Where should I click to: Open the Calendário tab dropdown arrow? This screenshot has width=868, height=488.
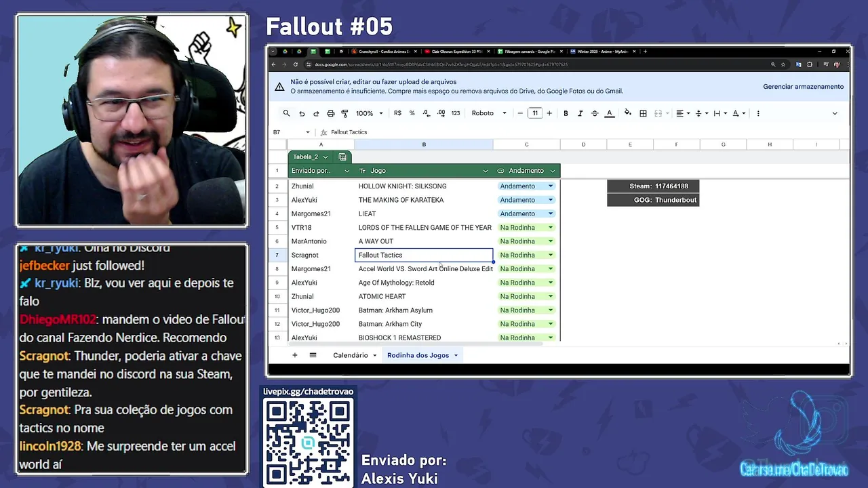(x=374, y=355)
